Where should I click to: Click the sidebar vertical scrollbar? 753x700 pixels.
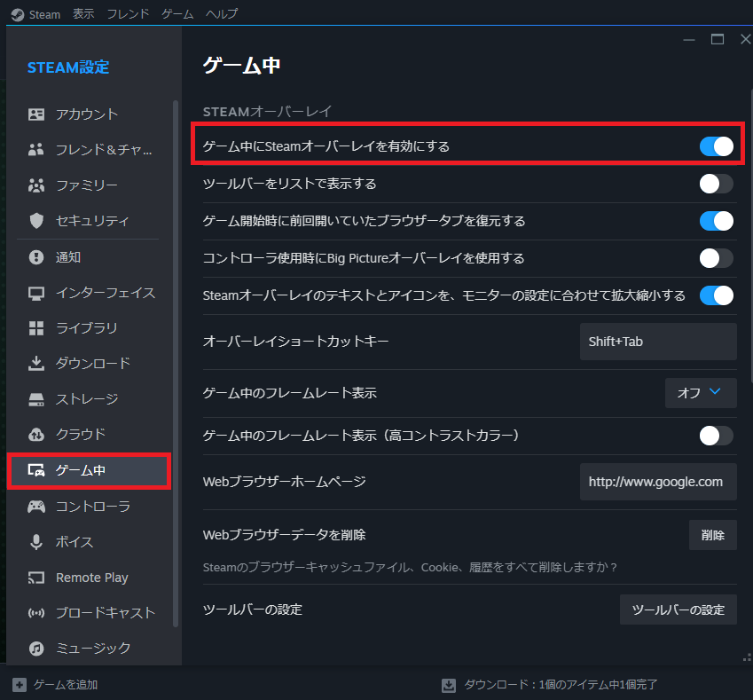point(176,355)
